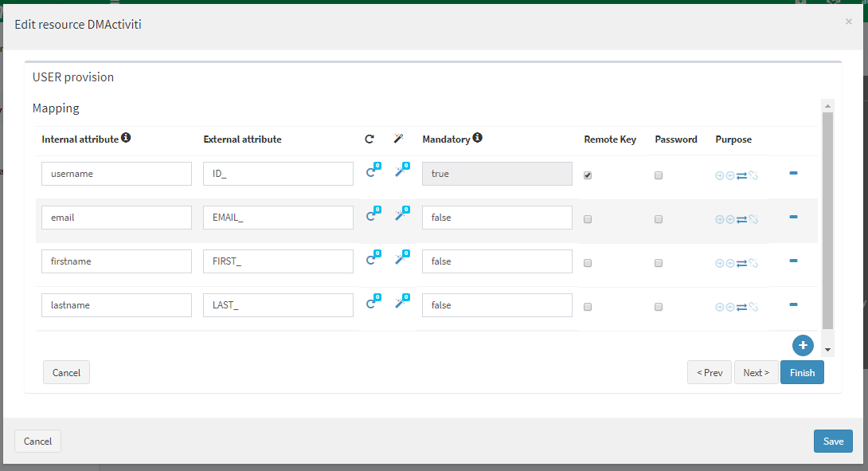868x471 pixels.
Task: Set username purpose to left-arrow circle icon
Action: click(x=730, y=175)
